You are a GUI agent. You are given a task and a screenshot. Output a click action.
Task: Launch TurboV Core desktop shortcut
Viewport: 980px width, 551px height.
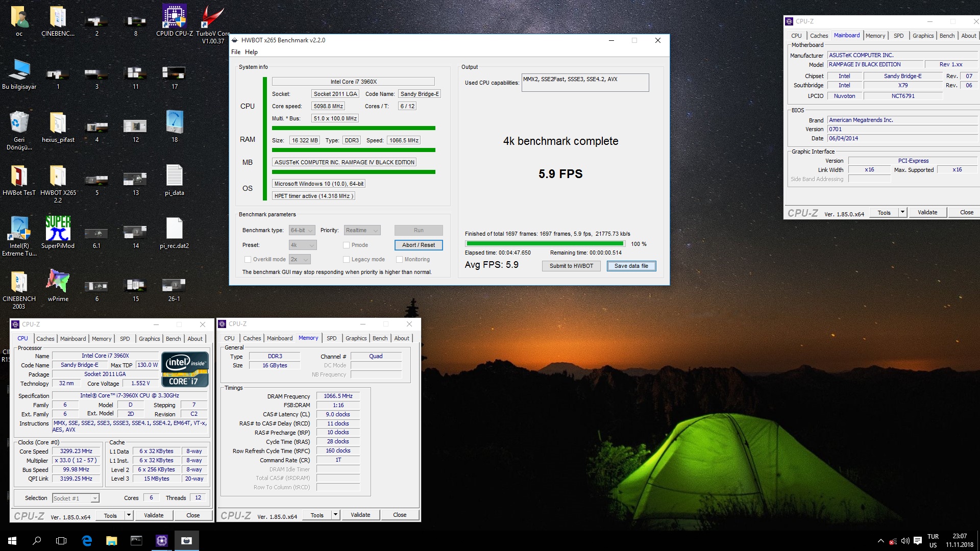(213, 24)
